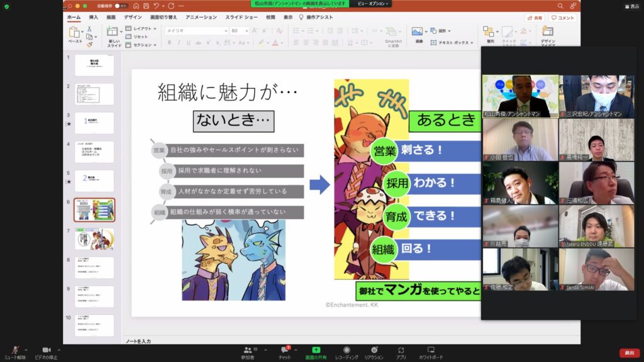This screenshot has height=362, width=644.
Task: Toggle Strikethrough formatting
Action: pyautogui.click(x=198, y=43)
